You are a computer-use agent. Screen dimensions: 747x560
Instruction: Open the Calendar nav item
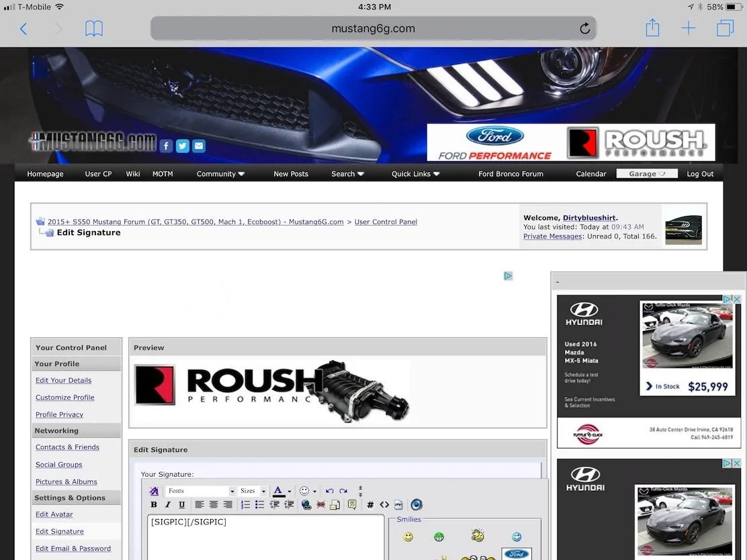590,174
